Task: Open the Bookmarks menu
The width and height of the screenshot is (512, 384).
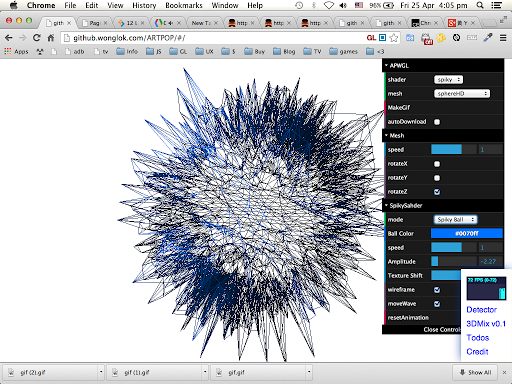Action: click(184, 5)
